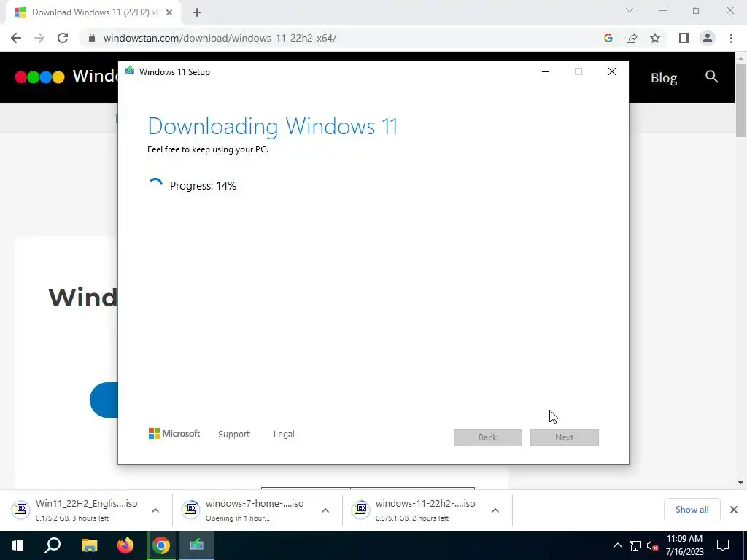The image size is (747, 560).
Task: Click the colored dots site logo
Action: pos(39,77)
